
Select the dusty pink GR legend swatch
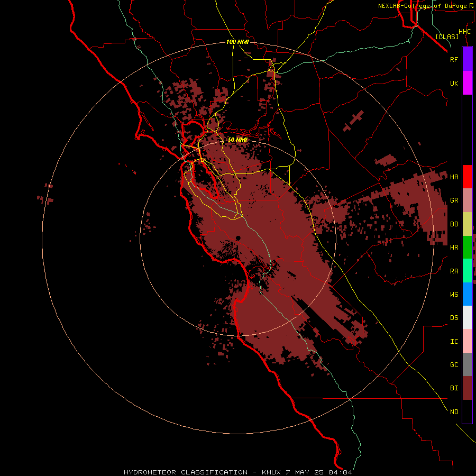coord(467,200)
